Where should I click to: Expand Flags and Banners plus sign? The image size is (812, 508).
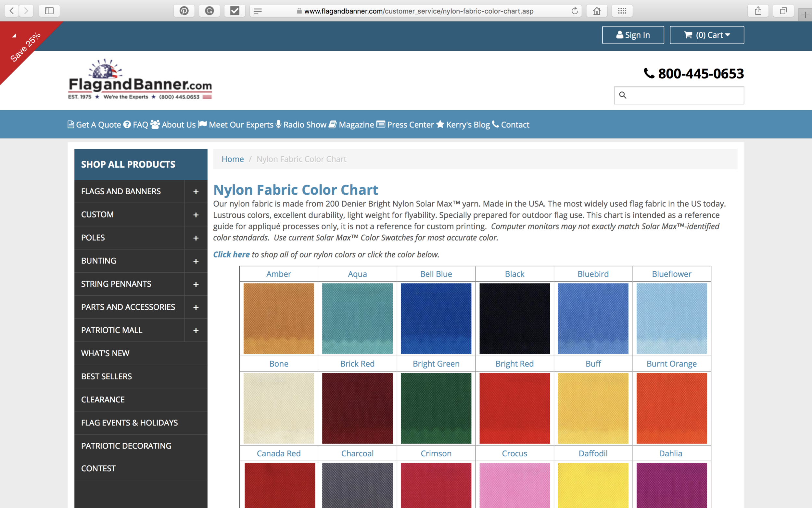[x=196, y=191]
